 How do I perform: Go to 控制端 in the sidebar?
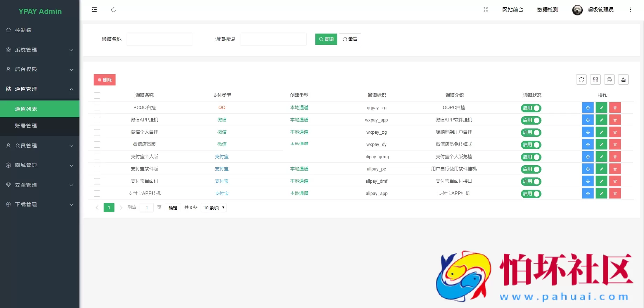pos(40,30)
